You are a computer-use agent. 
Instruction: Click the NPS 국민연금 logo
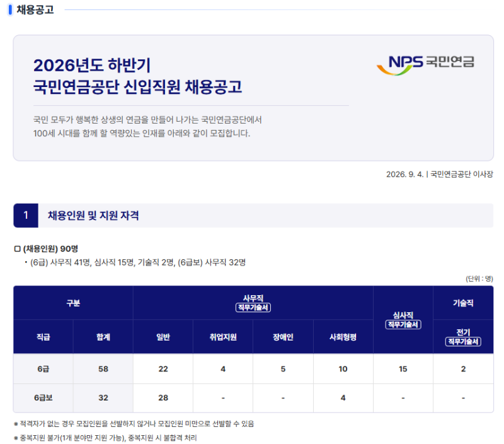[x=425, y=65]
